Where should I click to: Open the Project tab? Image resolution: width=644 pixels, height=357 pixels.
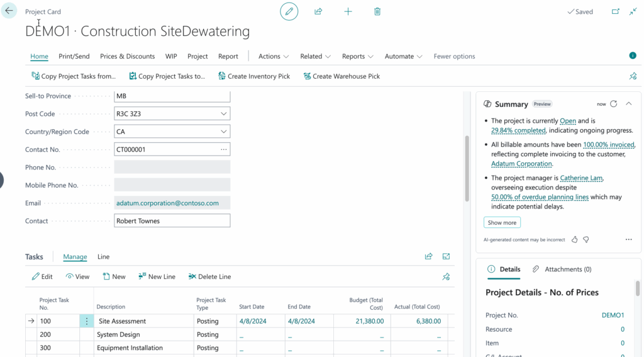coord(197,56)
